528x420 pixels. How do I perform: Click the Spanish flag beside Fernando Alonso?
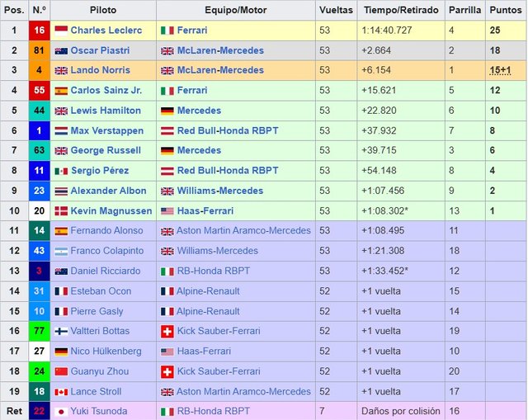coord(61,231)
